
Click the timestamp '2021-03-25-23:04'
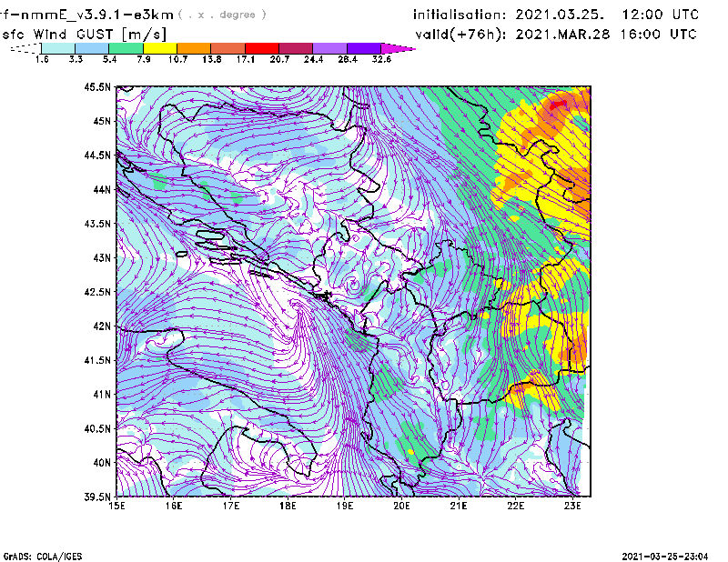(x=665, y=557)
